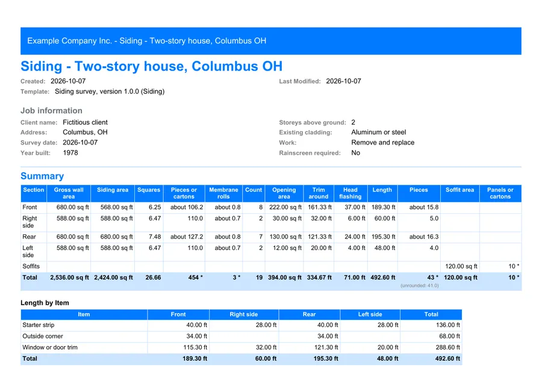Click Rear squares value '7.48'

[155, 237]
